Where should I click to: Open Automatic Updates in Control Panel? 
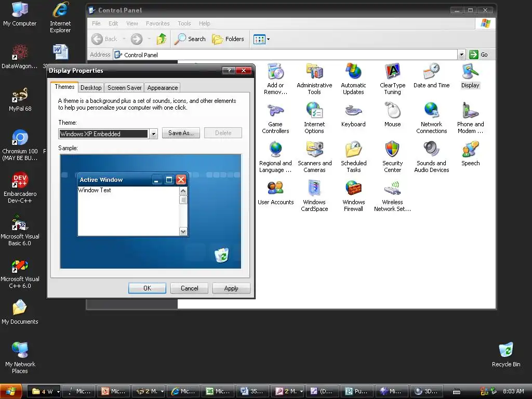353,79
